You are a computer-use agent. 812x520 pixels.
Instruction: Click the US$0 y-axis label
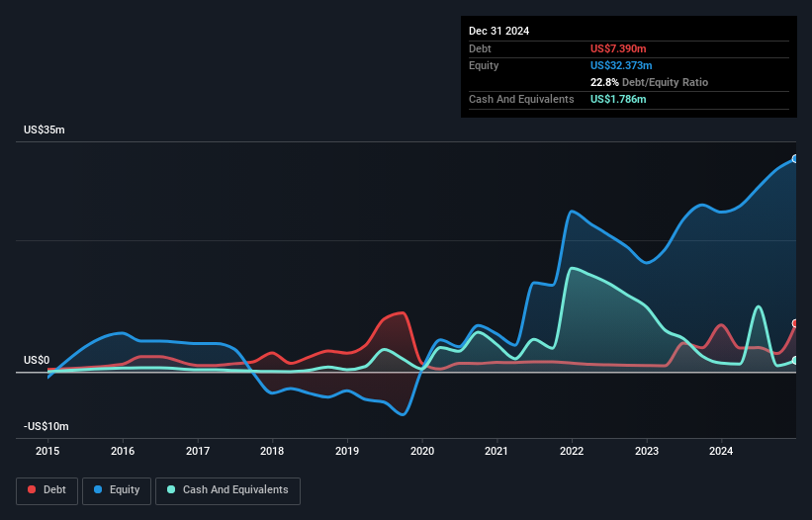[x=37, y=360]
